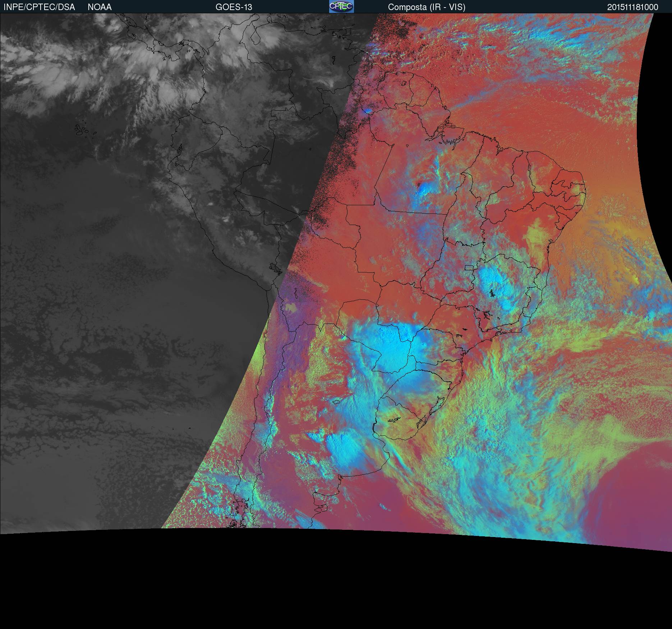Select the Lake Titicaca outline
The height and width of the screenshot is (629, 672).
click(x=275, y=268)
